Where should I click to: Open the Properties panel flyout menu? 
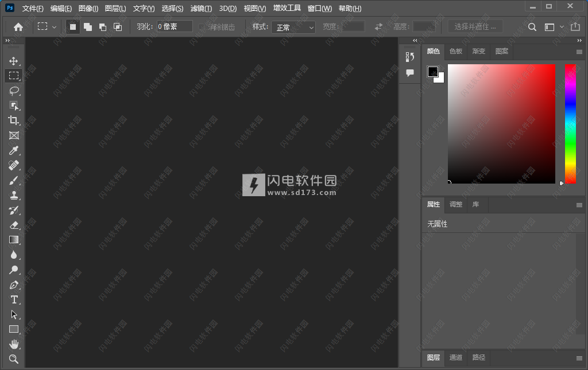579,205
